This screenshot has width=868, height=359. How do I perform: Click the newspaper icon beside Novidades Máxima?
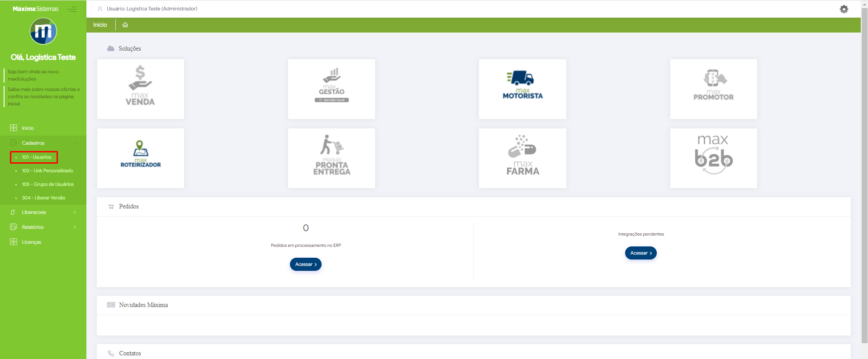(x=111, y=305)
